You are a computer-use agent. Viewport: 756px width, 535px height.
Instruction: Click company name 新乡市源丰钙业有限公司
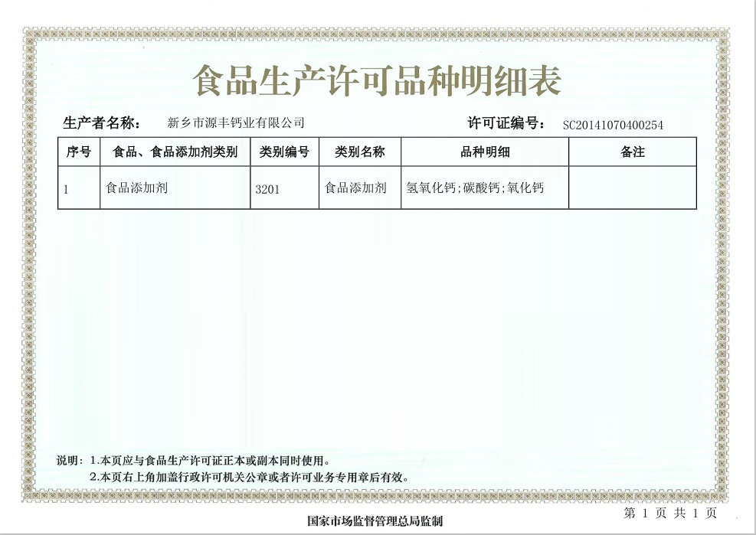click(236, 123)
